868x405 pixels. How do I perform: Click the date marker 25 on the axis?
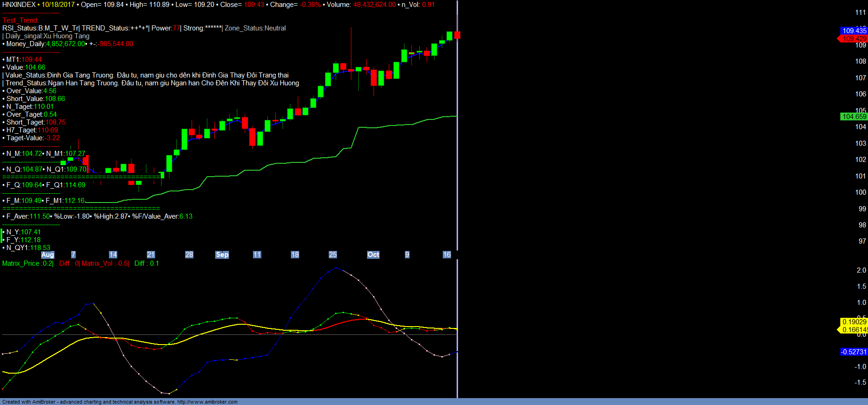[x=332, y=255]
